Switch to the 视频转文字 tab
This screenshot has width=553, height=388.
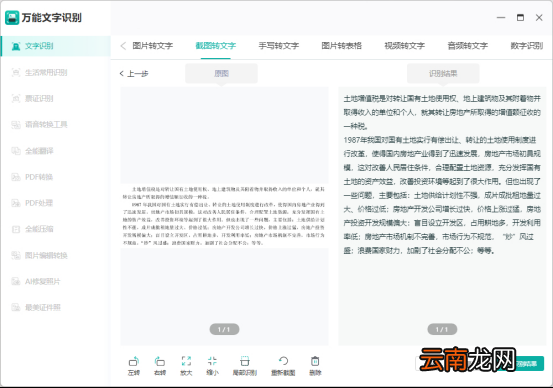click(405, 46)
